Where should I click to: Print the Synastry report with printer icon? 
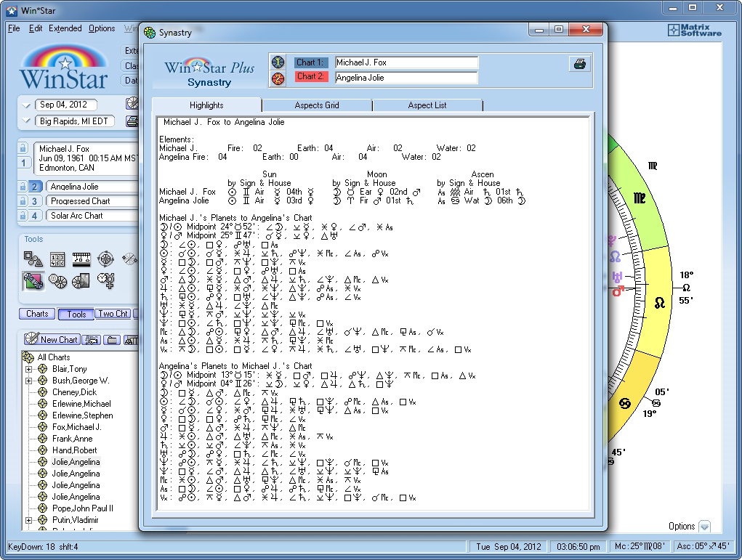coord(580,64)
